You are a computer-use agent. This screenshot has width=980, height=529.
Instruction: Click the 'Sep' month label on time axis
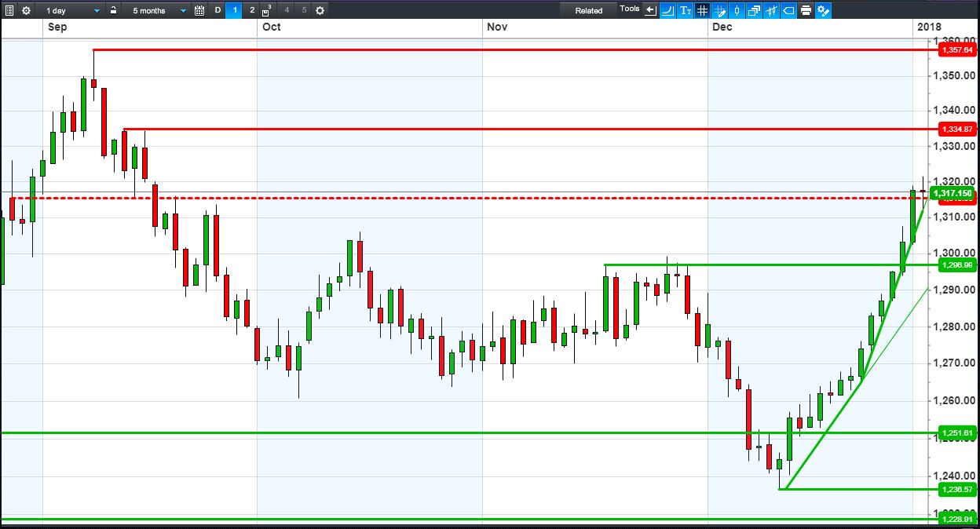57,27
